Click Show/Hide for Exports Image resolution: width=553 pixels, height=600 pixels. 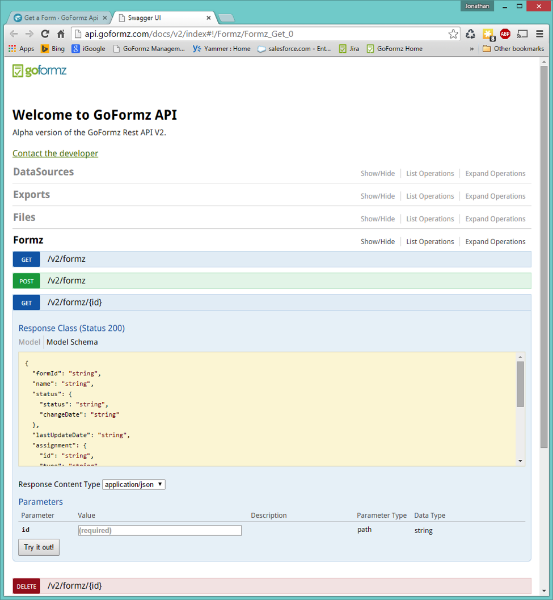coord(377,196)
